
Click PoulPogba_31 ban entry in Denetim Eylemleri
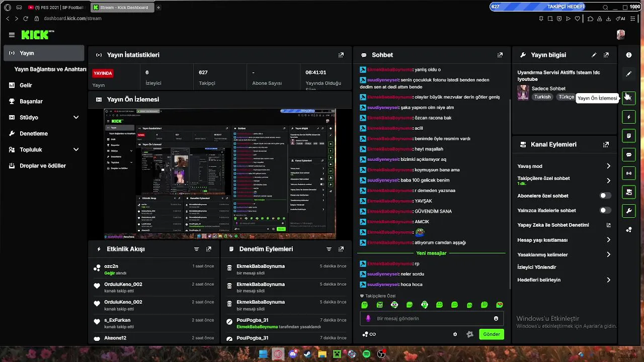click(286, 323)
